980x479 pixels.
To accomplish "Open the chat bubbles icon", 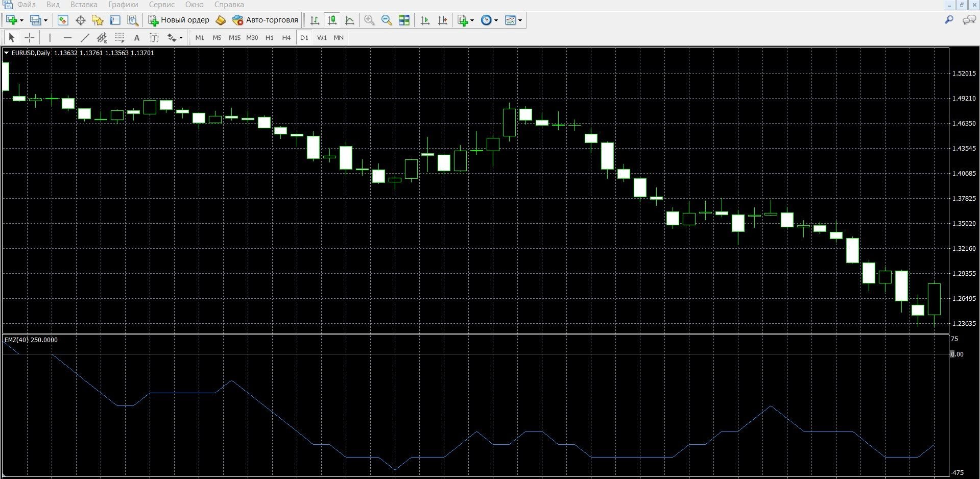I will 969,20.
